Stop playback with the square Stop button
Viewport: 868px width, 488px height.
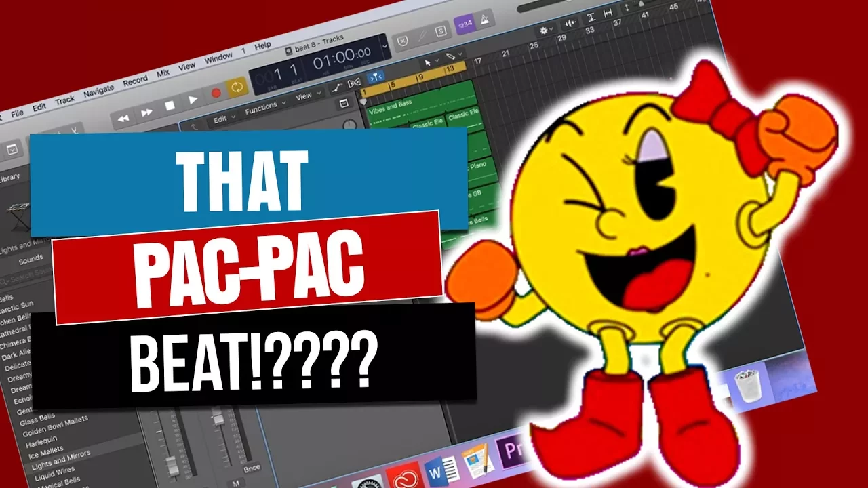point(170,106)
